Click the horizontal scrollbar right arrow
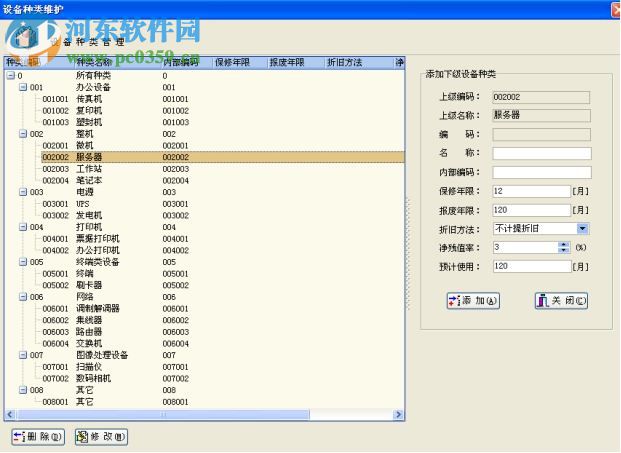 coord(398,415)
